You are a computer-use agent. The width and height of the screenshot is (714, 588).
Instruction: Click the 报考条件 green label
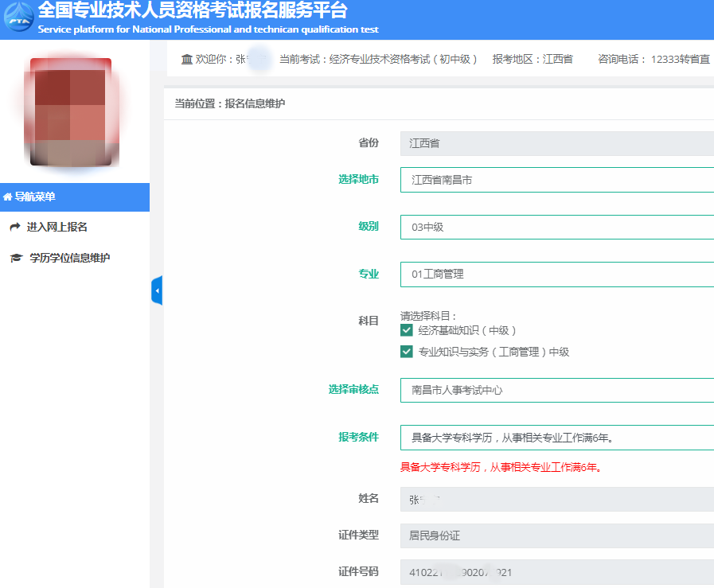click(359, 437)
